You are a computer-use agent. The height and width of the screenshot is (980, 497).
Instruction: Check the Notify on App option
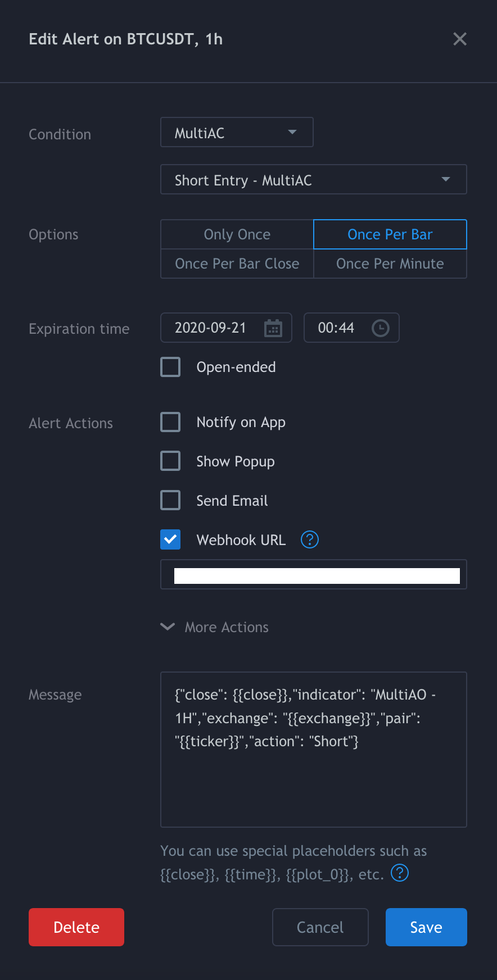[x=170, y=421]
